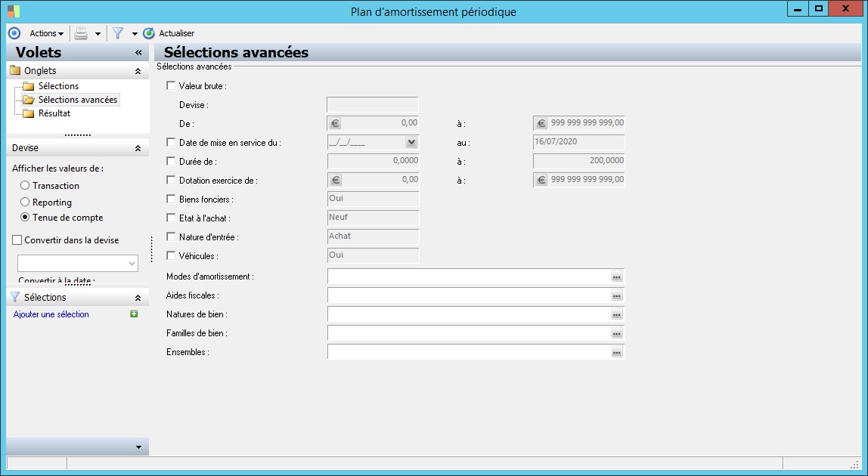
Task: Click the Nature d'entrée Achat field
Action: (x=373, y=236)
